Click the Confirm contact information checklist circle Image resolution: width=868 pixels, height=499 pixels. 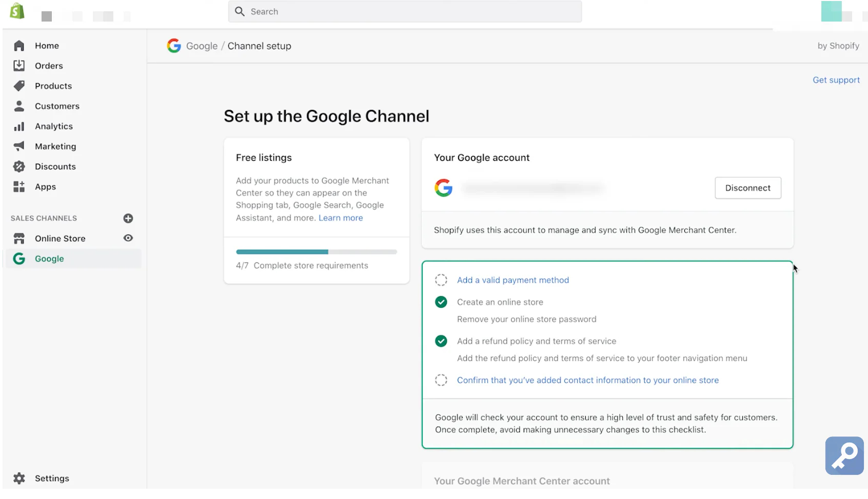coord(441,380)
